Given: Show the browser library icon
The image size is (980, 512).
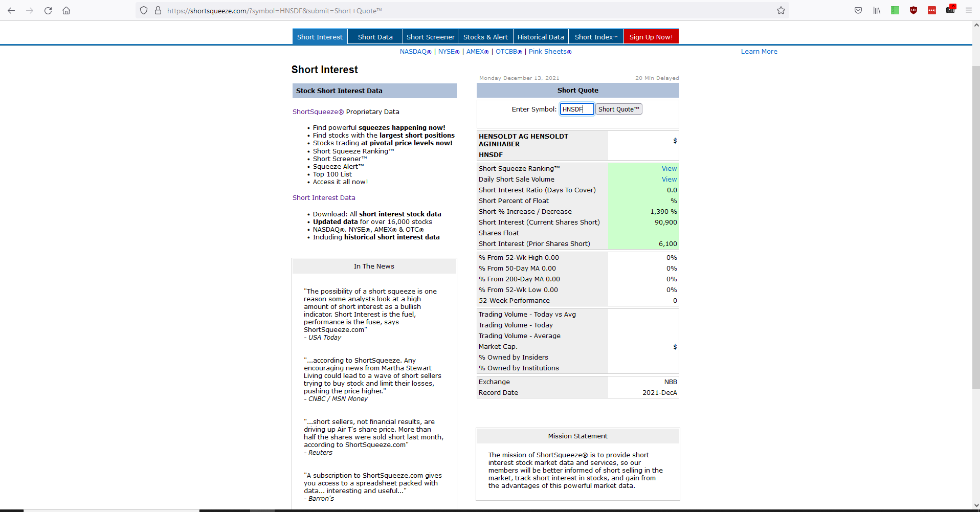Looking at the screenshot, I should click(x=877, y=10).
